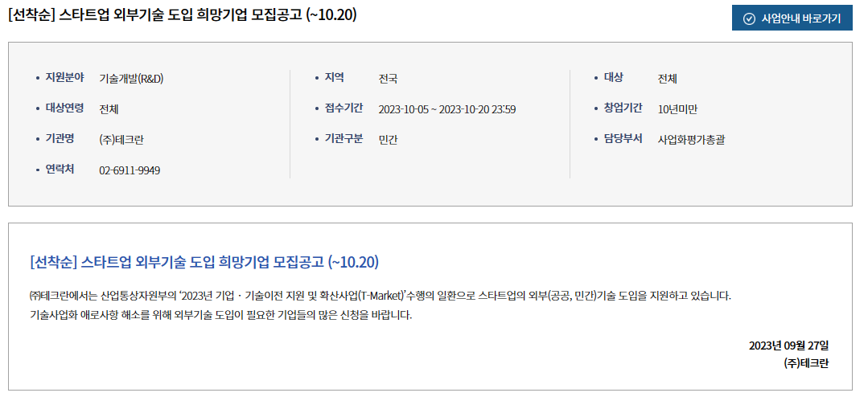
Task: Click the 기관명 value (주)테크란
Action: 121,140
